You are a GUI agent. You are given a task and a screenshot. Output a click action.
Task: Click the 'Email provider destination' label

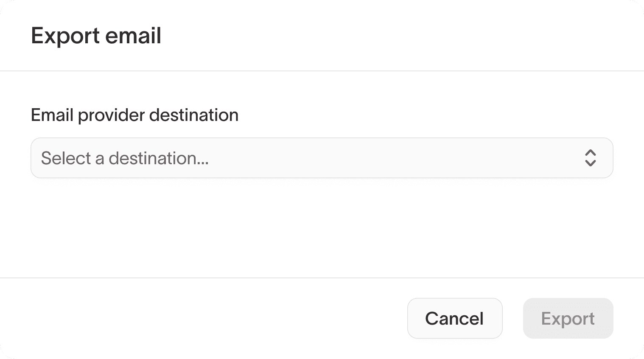[x=134, y=115]
